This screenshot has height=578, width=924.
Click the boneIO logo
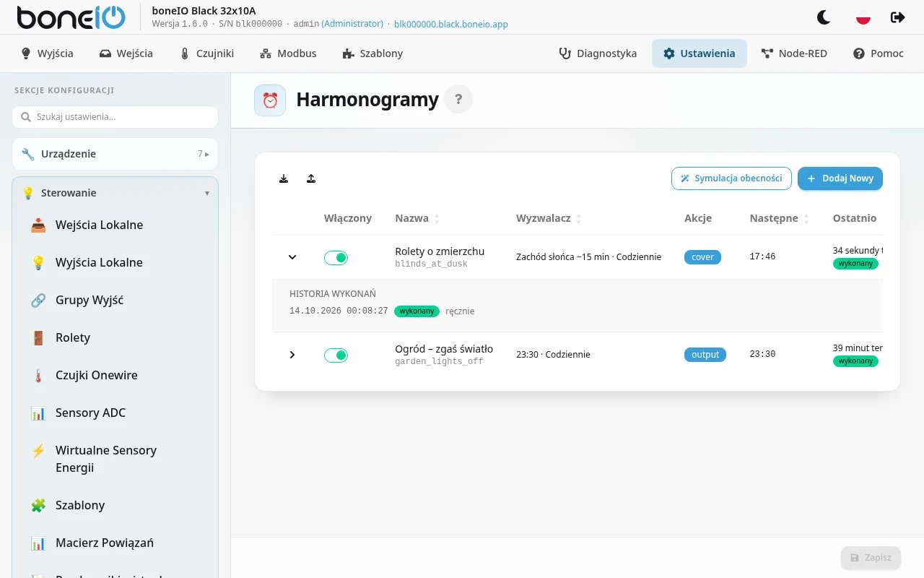tap(71, 17)
